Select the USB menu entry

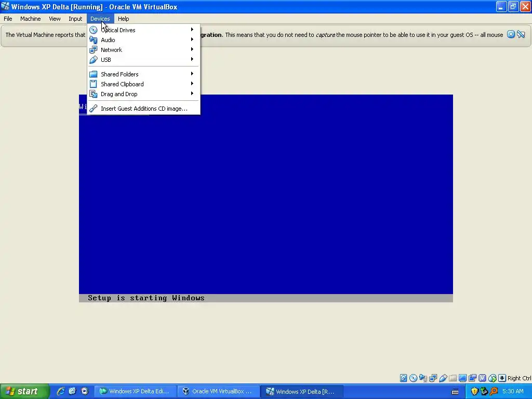pyautogui.click(x=143, y=60)
